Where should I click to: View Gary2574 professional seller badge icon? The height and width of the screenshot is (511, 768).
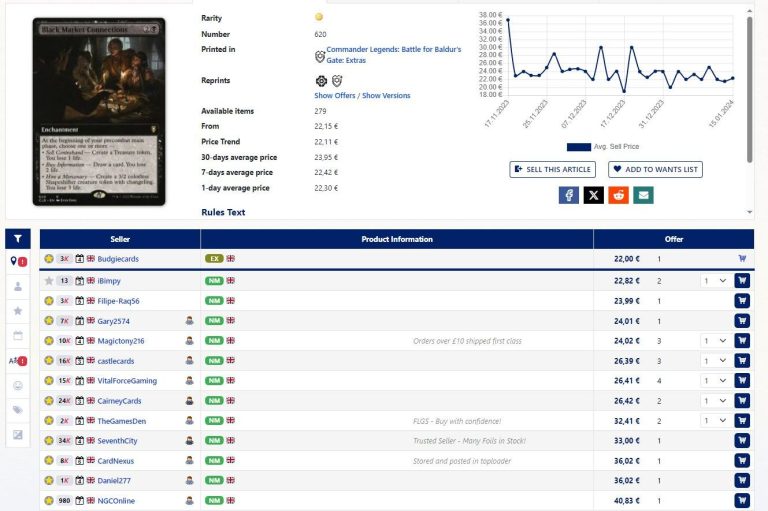click(190, 321)
